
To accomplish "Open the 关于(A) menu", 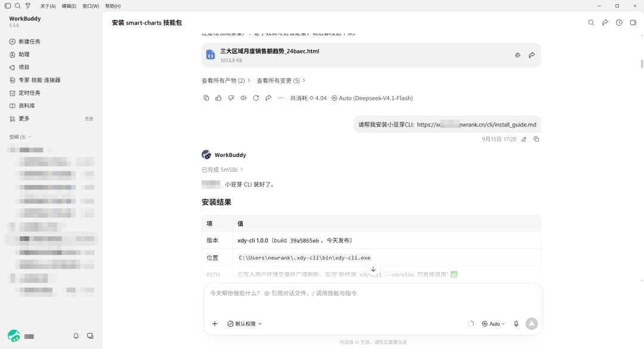I will point(48,6).
